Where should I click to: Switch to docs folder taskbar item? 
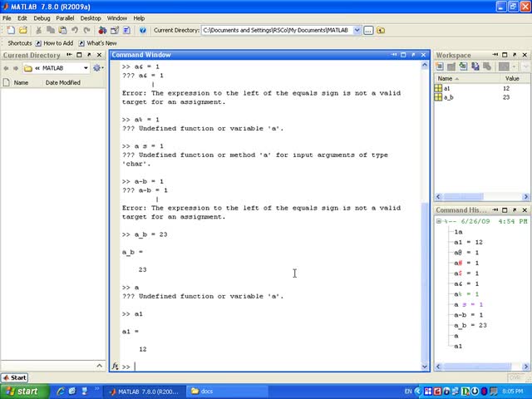227,392
